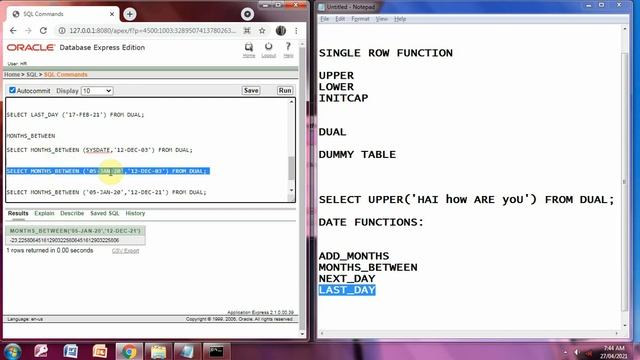Click the SQL breadcrumb link
The image size is (640, 360).
tap(32, 75)
